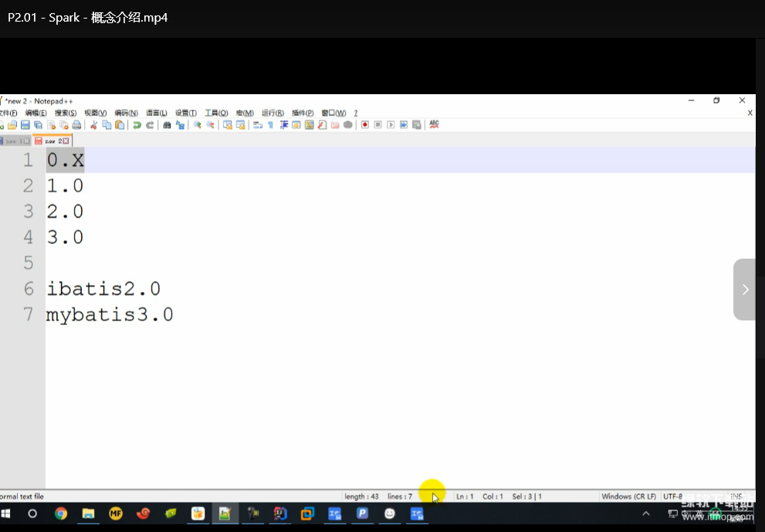Screen dimensions: 765x532
Task: Start macro recording with red dot icon
Action: [x=365, y=125]
